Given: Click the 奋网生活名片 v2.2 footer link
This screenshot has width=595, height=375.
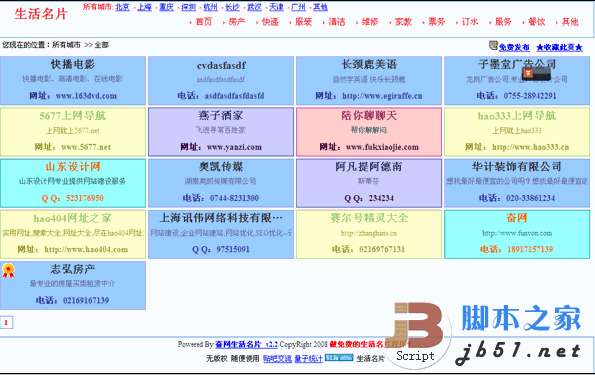Looking at the screenshot, I should pos(246,344).
